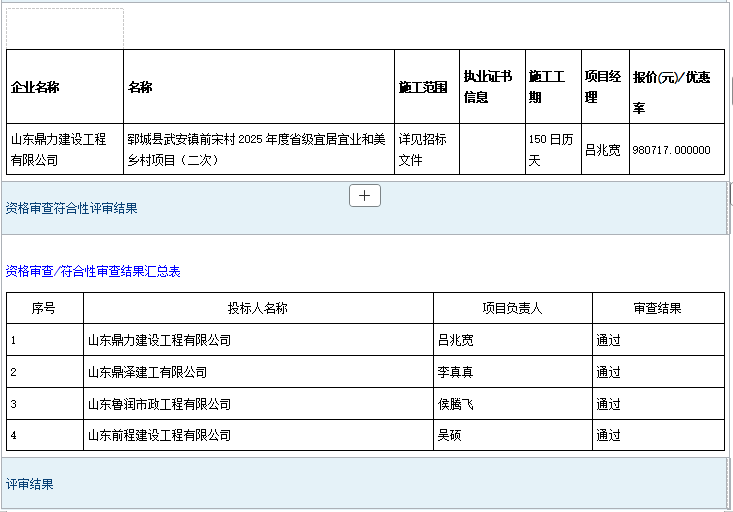The image size is (733, 512).
Task: Click the 施工范围 column header
Action: (423, 87)
